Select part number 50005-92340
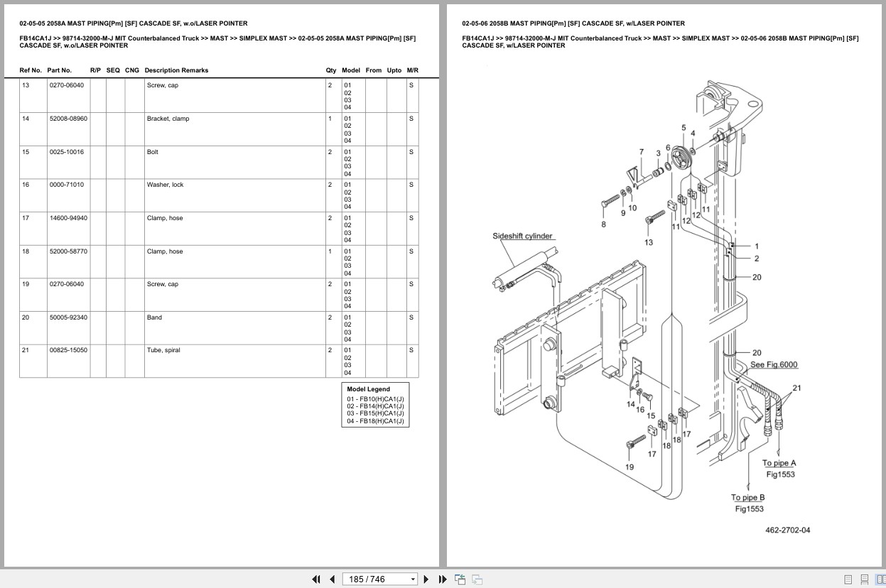 coord(68,317)
